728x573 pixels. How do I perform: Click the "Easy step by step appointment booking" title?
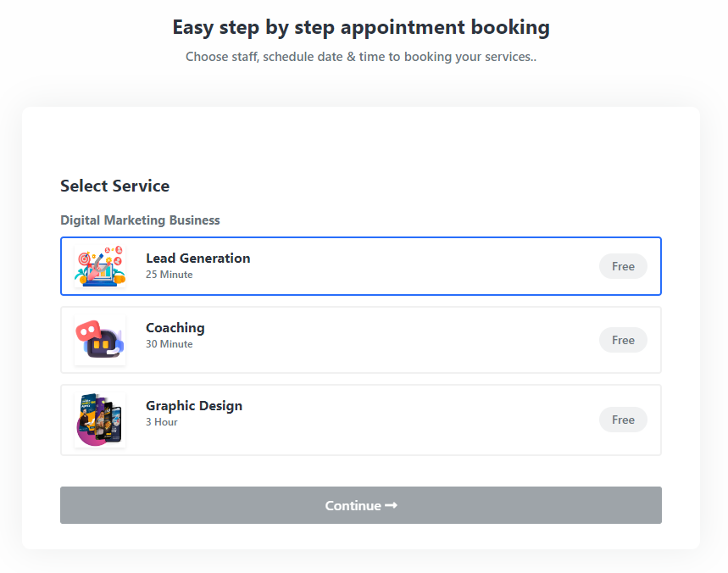coord(361,27)
